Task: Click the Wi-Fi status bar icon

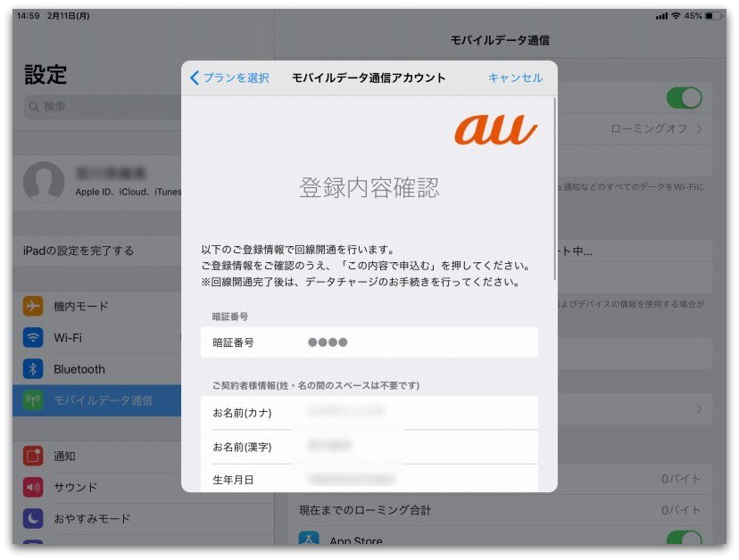Action: click(676, 16)
